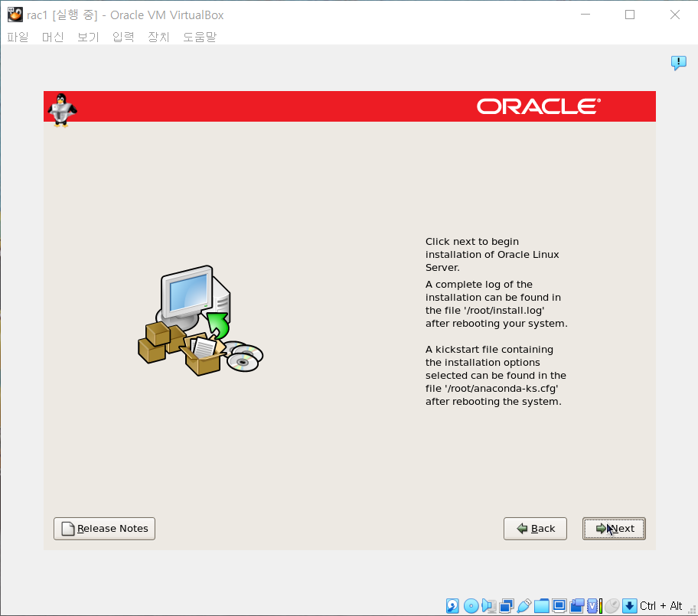Close the rac1 VirtualBox window
This screenshot has width=698, height=616.
(x=675, y=15)
